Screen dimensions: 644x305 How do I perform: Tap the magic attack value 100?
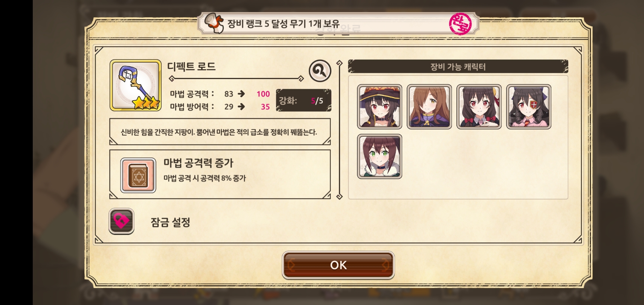click(x=263, y=94)
